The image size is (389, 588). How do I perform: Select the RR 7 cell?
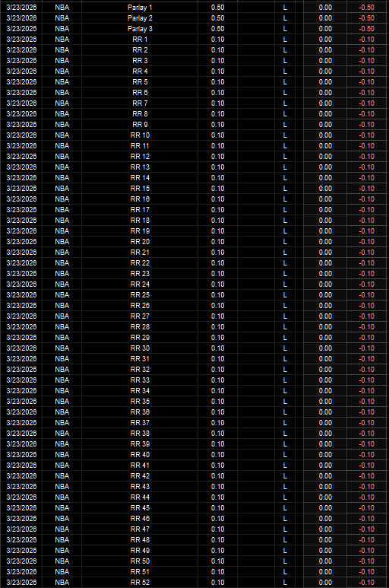click(x=140, y=103)
